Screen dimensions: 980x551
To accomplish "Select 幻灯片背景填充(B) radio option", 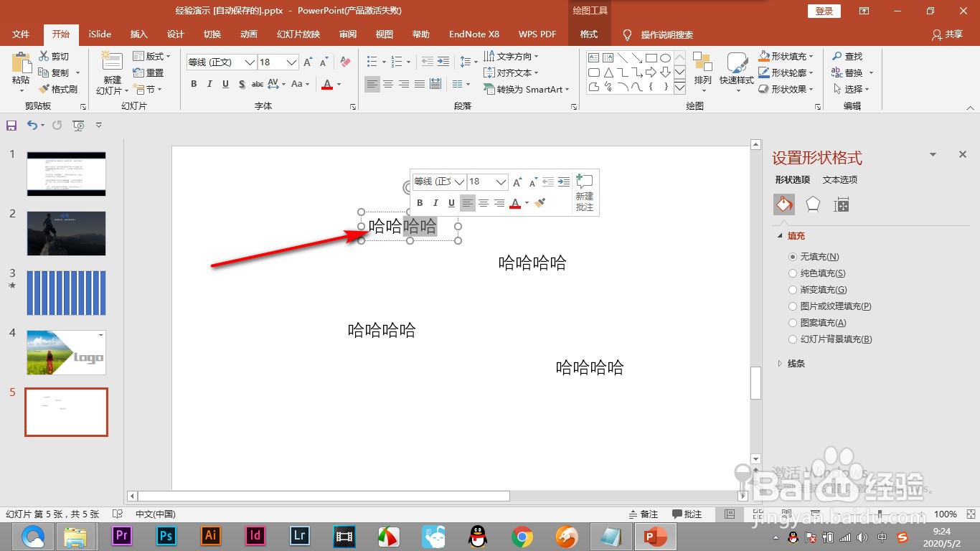I will click(x=793, y=339).
